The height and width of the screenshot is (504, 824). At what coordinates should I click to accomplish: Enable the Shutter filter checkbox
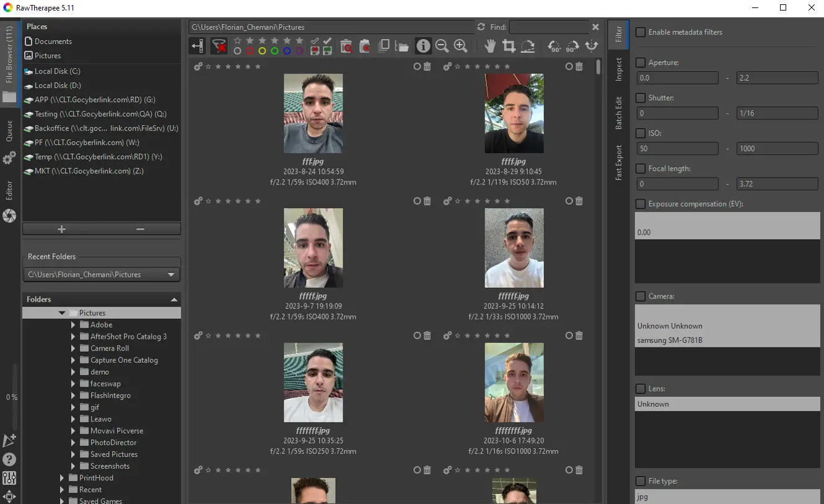[x=641, y=98]
